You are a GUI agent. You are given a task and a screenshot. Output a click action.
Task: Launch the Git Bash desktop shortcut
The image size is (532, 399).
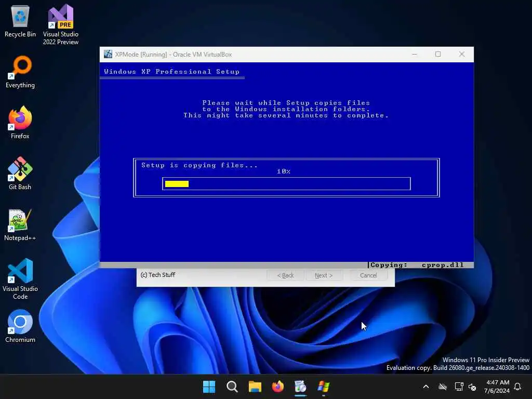pos(20,174)
